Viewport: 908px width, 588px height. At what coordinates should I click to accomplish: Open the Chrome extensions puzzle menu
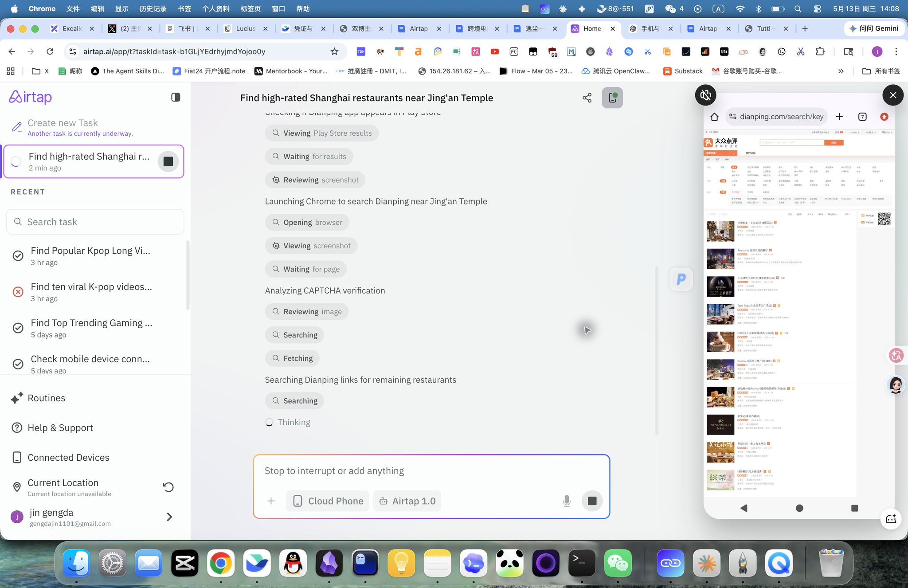coord(820,51)
